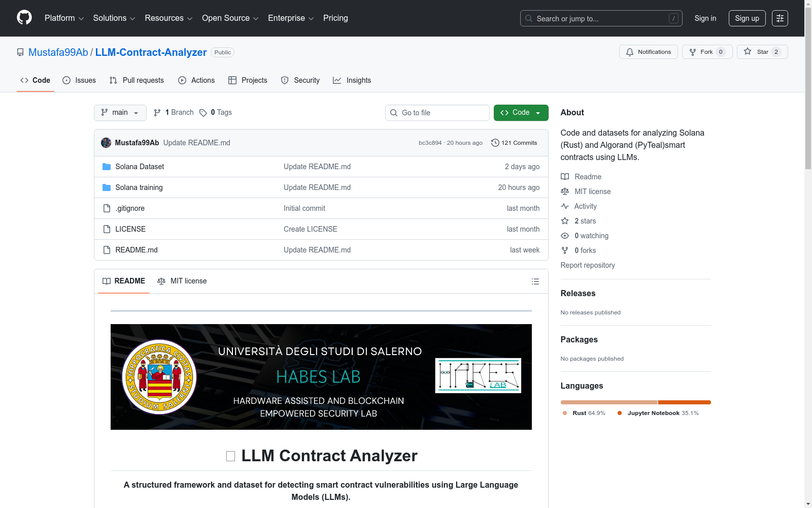Viewport: 812px width, 508px height.
Task: Click the Jupyter Notebook 35.1% language link
Action: 658,413
